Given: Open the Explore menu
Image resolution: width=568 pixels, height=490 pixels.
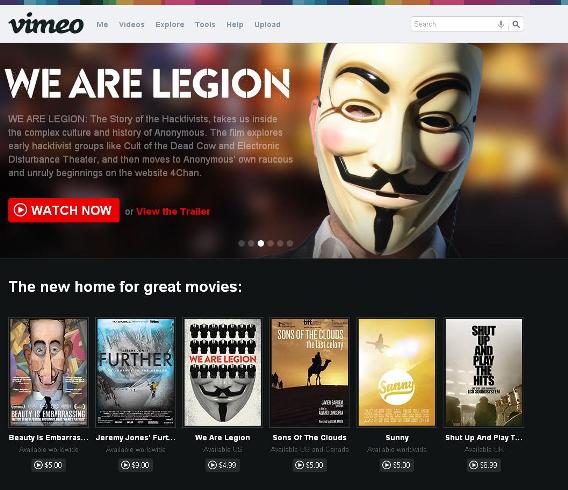Looking at the screenshot, I should point(170,24).
